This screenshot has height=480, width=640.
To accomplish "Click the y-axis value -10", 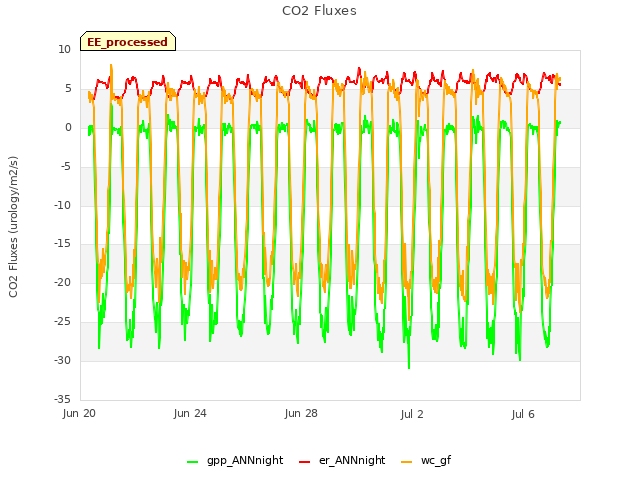I will (62, 205).
